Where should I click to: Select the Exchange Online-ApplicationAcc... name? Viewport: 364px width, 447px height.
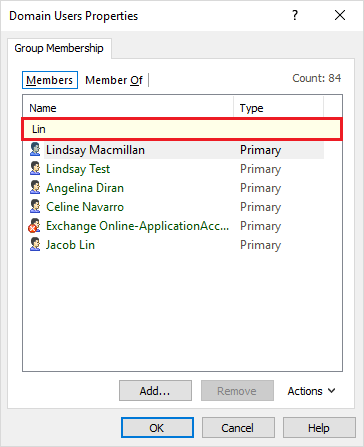pos(137,226)
